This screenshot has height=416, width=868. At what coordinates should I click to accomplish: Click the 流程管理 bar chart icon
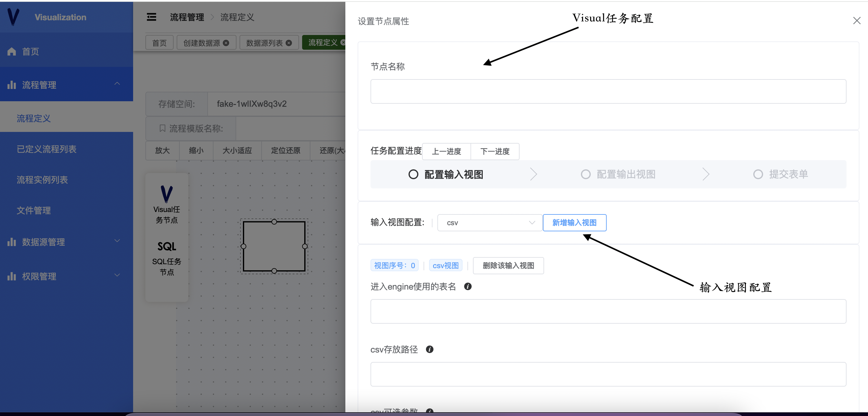pyautogui.click(x=12, y=85)
